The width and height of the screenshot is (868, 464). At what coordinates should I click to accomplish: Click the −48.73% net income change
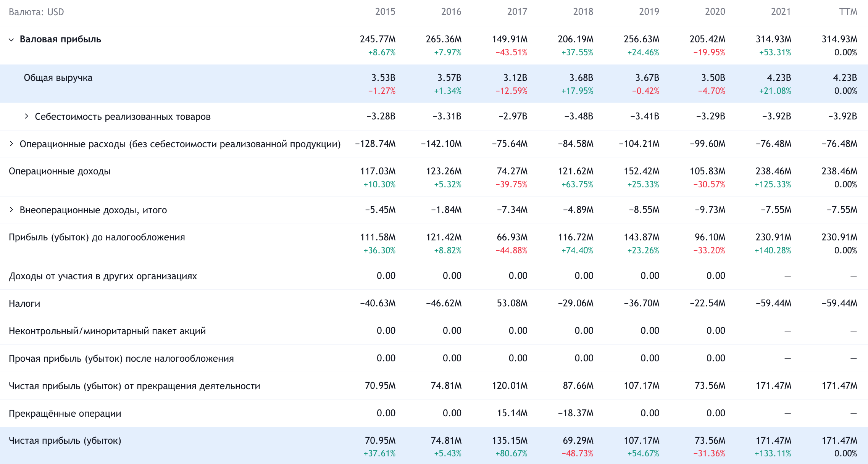(x=577, y=454)
